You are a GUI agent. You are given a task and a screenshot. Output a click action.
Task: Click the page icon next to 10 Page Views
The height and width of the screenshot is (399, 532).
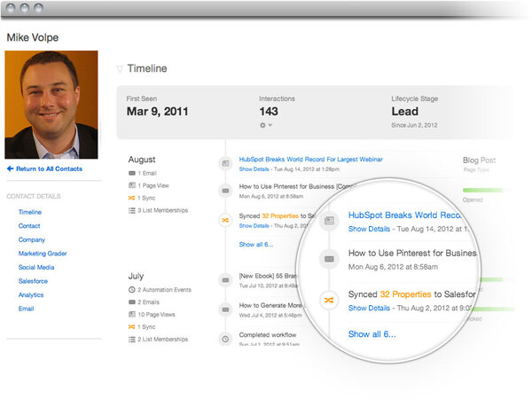132,315
